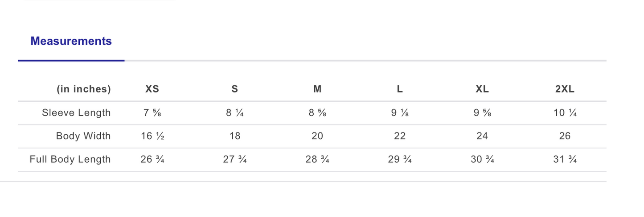Select the L size column header
This screenshot has width=644, height=217.
click(x=400, y=89)
